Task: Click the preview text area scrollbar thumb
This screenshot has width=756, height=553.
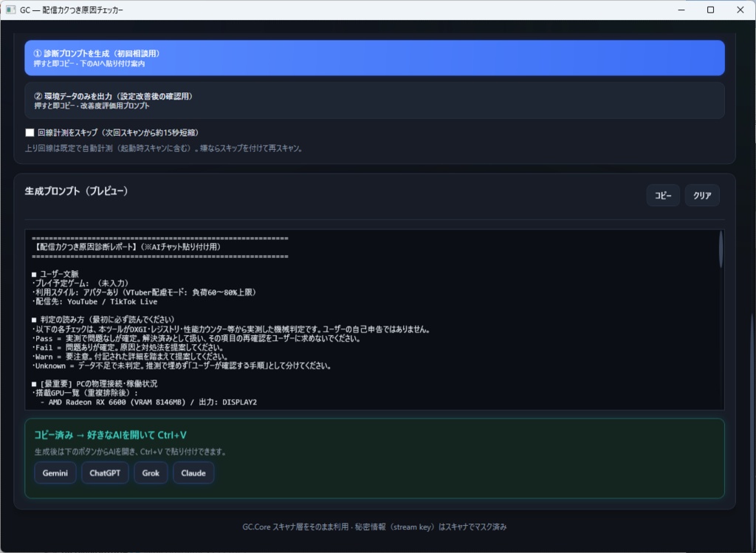Action: coord(721,250)
